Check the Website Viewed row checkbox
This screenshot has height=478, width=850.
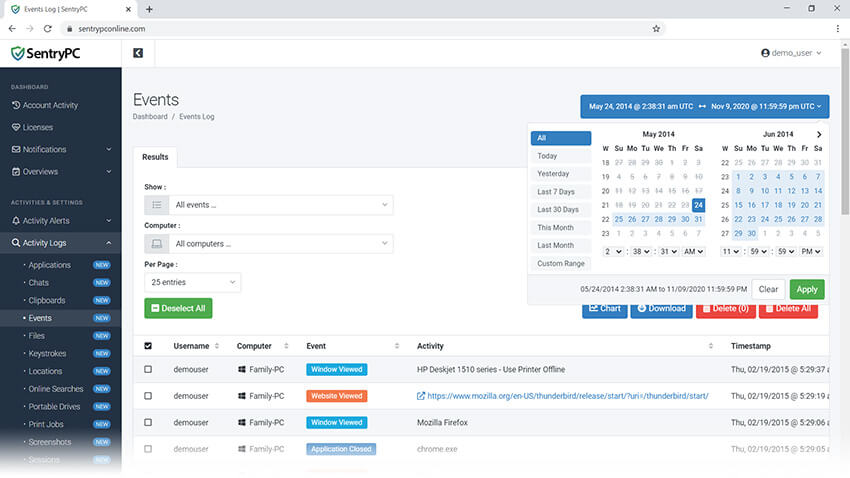pyautogui.click(x=149, y=396)
